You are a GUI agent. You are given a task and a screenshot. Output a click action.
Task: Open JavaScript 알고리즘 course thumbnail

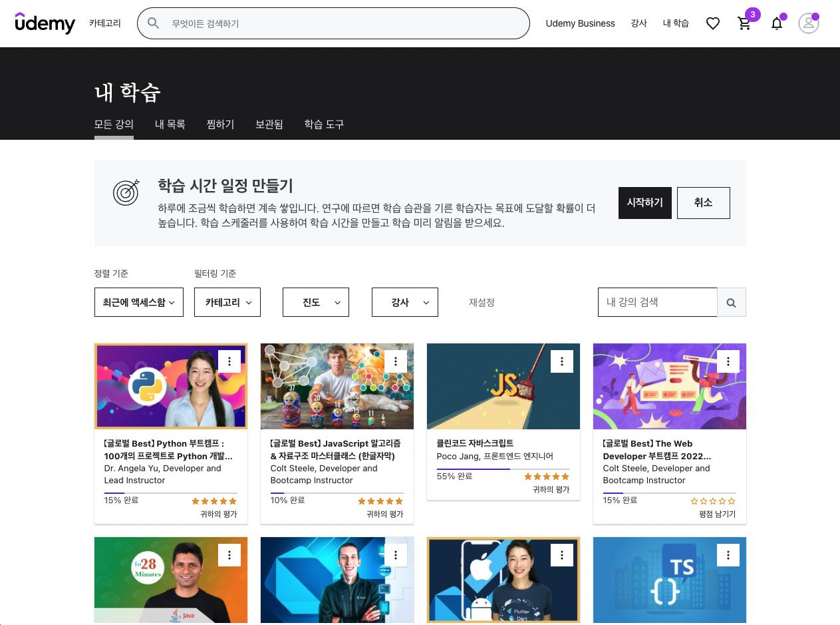point(337,386)
